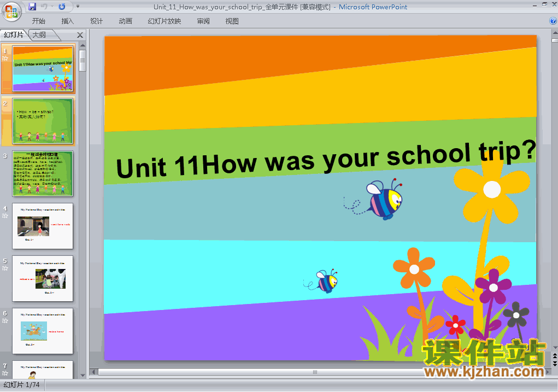Select slide 6 thumbnail
This screenshot has width=558, height=392.
point(42,331)
